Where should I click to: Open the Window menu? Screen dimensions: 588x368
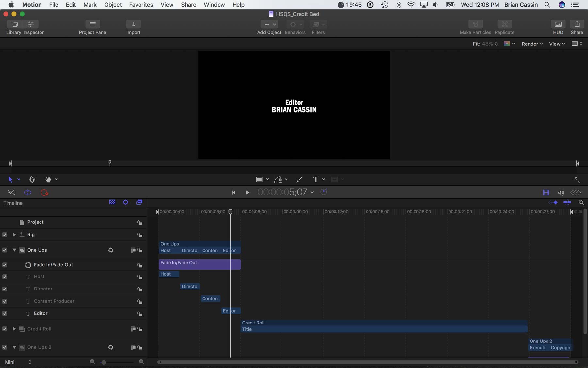tap(214, 5)
